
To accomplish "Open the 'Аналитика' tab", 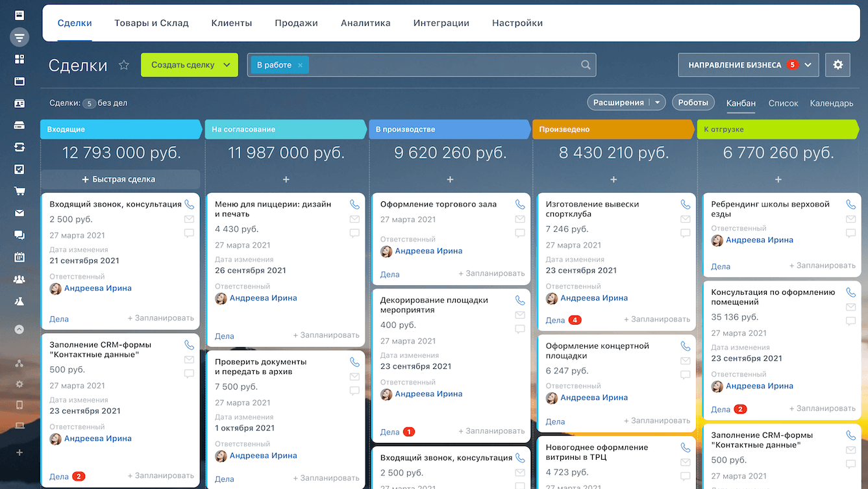I will [366, 23].
